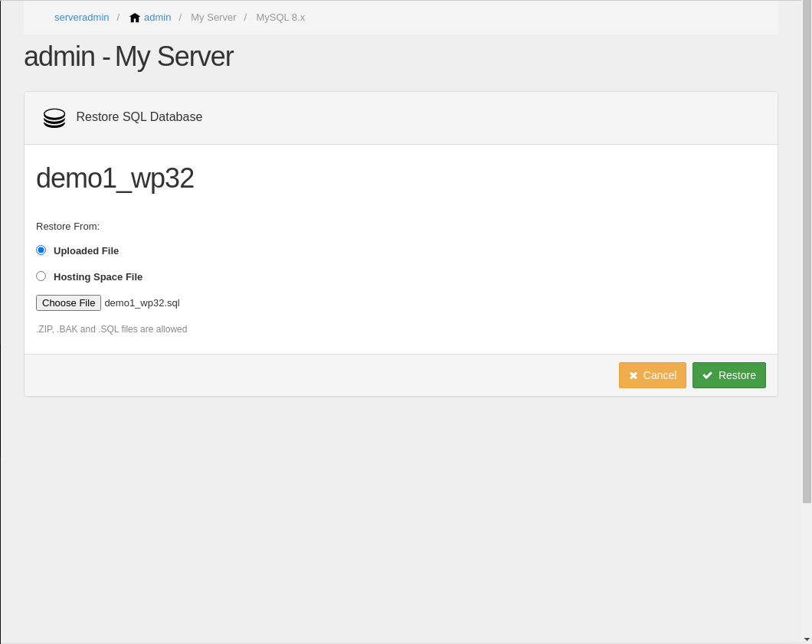This screenshot has height=644, width=812.
Task: Click the My Server breadcrumb text
Action: 214,18
